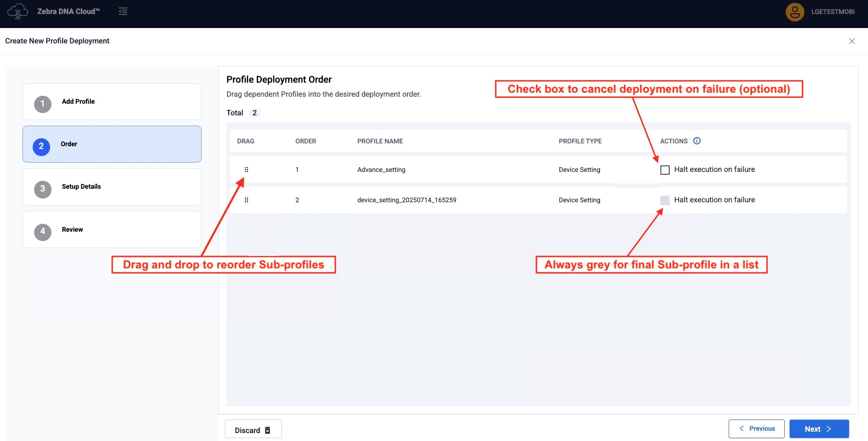
Task: Proceed with the Next button
Action: click(818, 429)
